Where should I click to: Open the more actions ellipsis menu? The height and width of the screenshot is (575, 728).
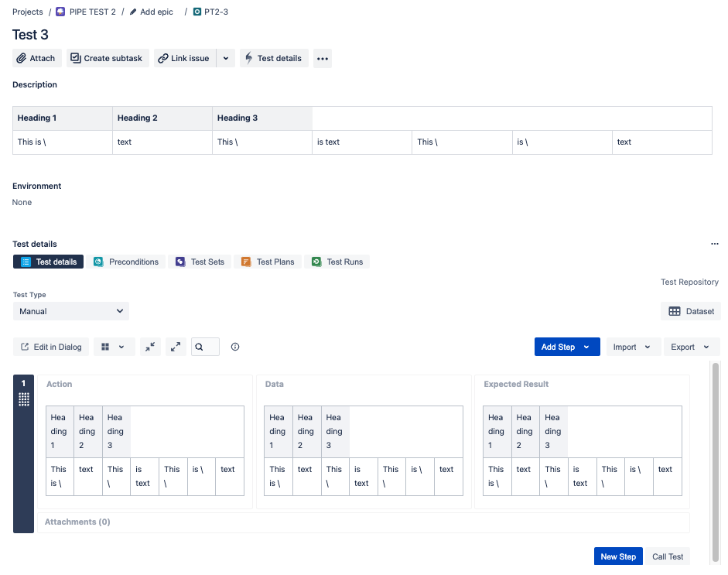tap(323, 58)
